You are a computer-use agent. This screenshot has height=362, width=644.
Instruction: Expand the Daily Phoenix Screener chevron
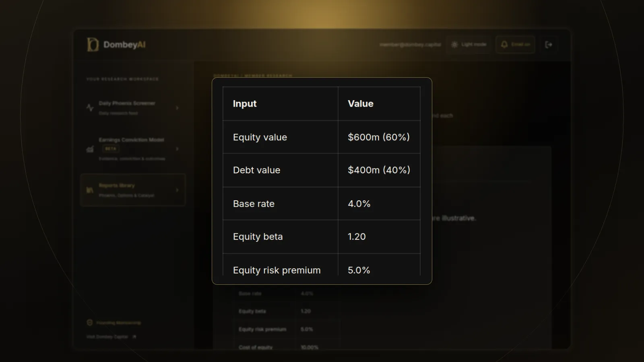click(x=177, y=108)
